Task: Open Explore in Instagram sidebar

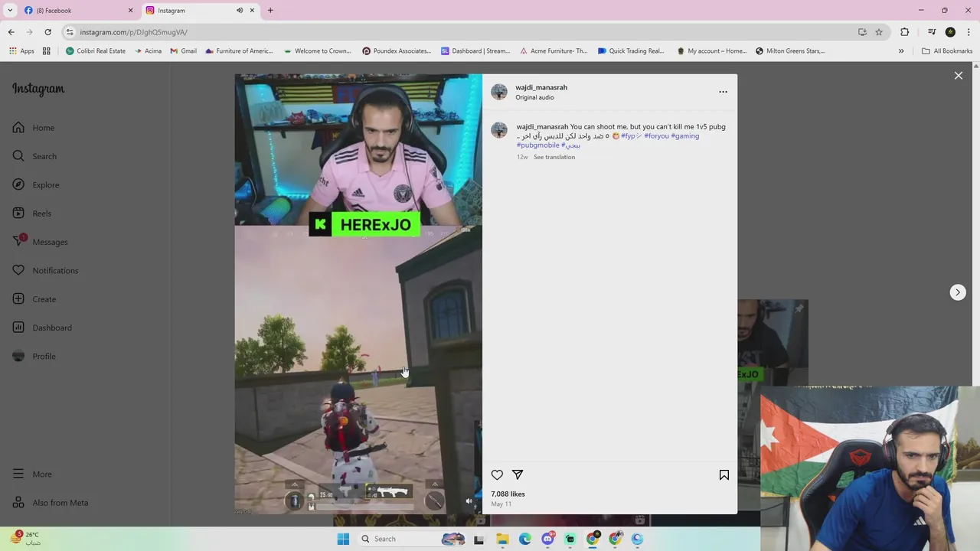Action: 45,185
